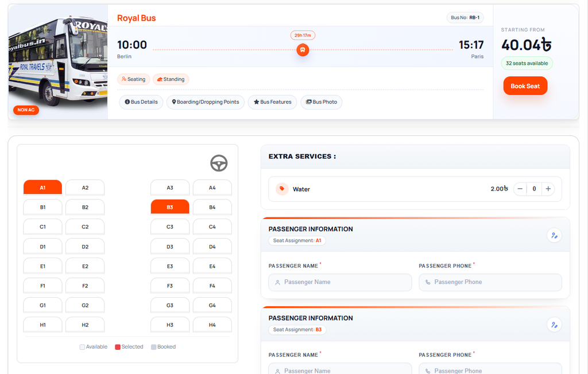Open the Bus Photo tab
The image size is (588, 374).
click(322, 102)
